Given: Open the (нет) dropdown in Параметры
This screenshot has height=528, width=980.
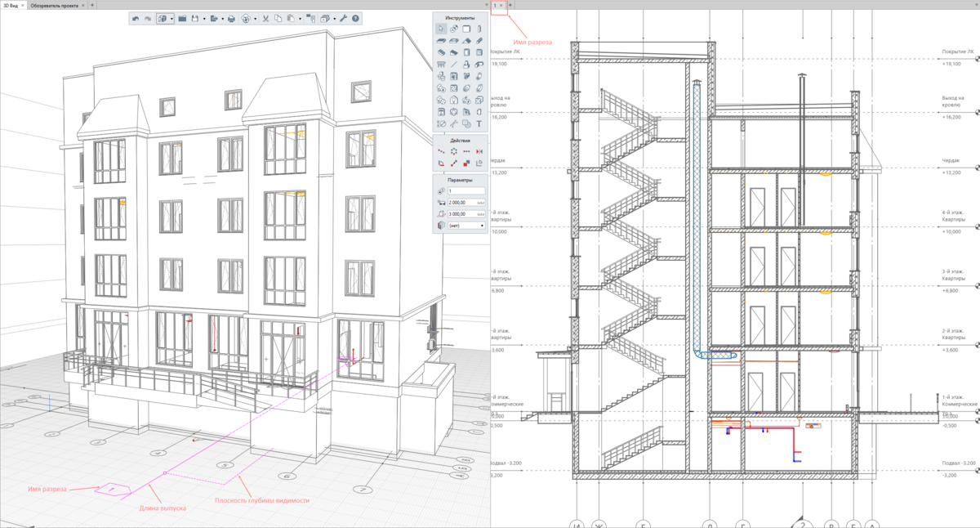Looking at the screenshot, I should [x=465, y=225].
